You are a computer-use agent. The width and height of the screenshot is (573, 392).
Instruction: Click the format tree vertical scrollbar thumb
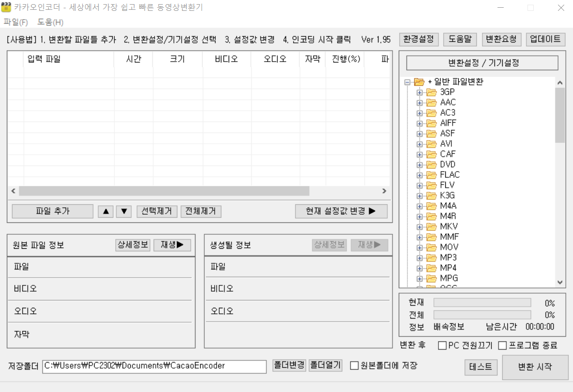[x=560, y=115]
